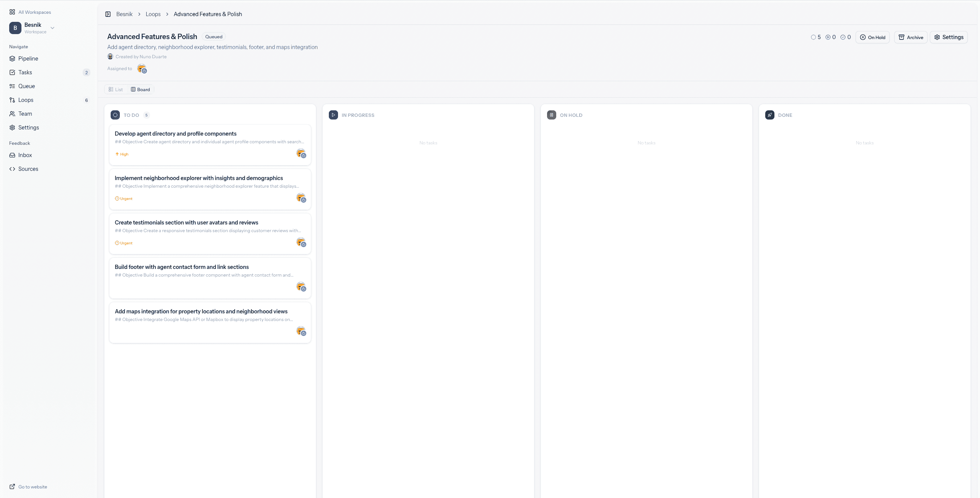This screenshot has width=980, height=498.
Task: Click the All Workspaces grid icon
Action: [13, 11]
